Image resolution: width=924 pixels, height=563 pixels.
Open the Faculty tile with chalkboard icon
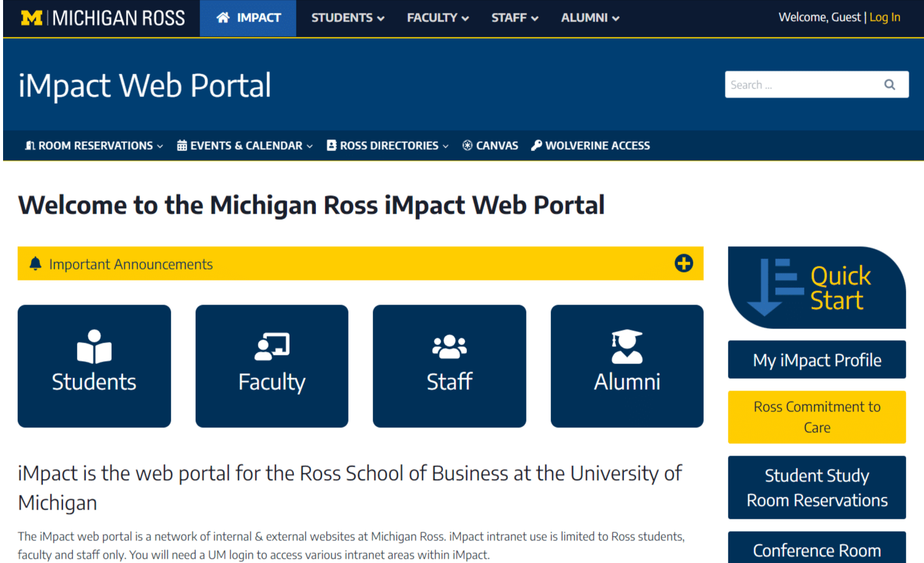272,366
